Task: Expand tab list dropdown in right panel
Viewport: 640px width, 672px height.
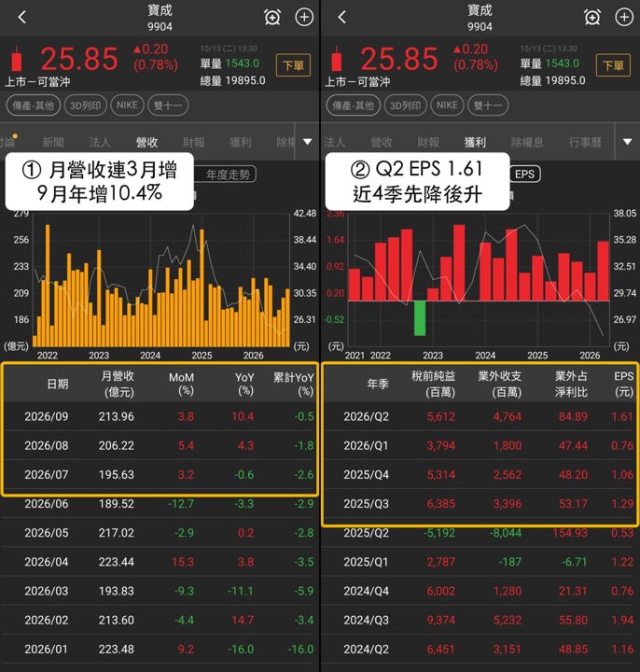Action: pos(628,142)
